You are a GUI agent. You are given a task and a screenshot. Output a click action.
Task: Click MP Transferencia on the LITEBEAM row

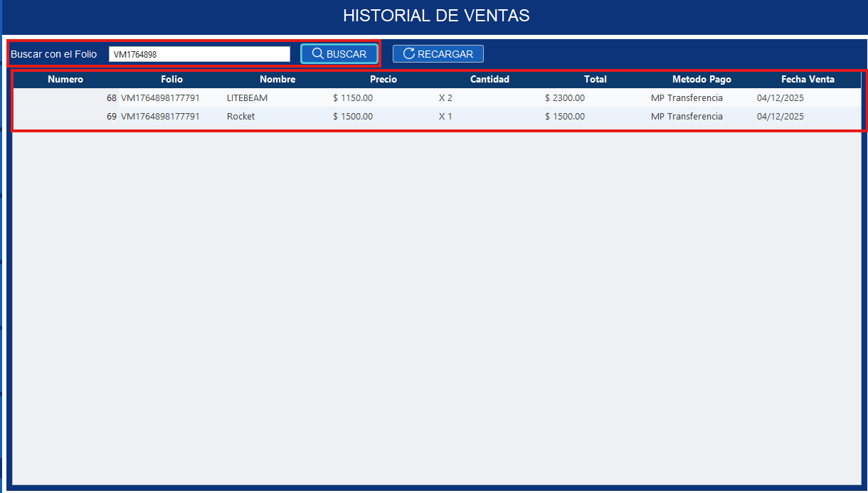(x=687, y=97)
